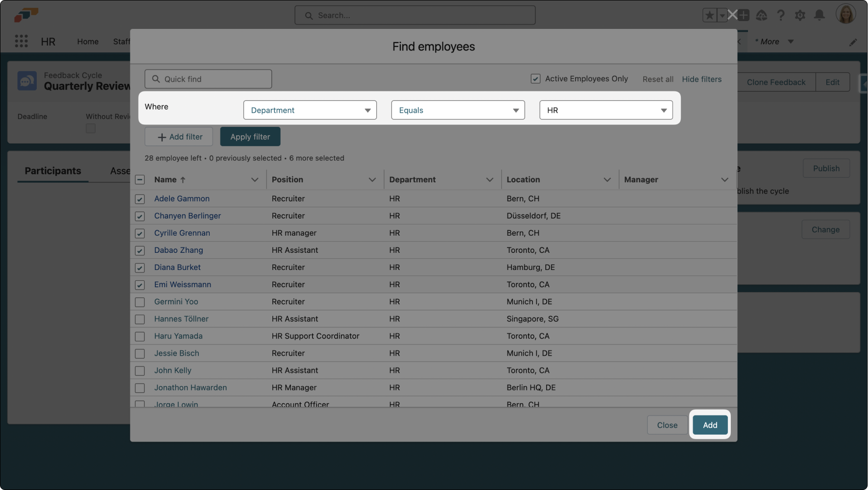The height and width of the screenshot is (490, 868).
Task: Toggle Active Employees Only checkbox
Action: (535, 79)
